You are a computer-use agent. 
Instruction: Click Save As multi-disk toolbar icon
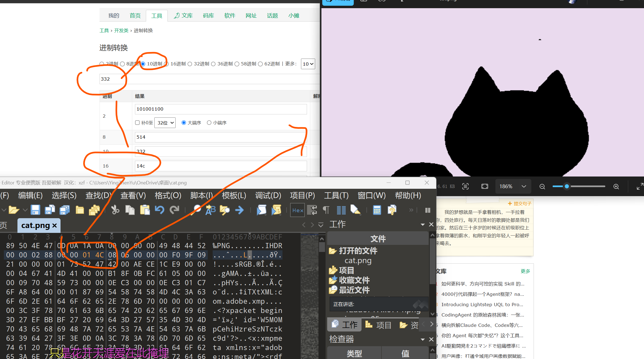click(50, 210)
